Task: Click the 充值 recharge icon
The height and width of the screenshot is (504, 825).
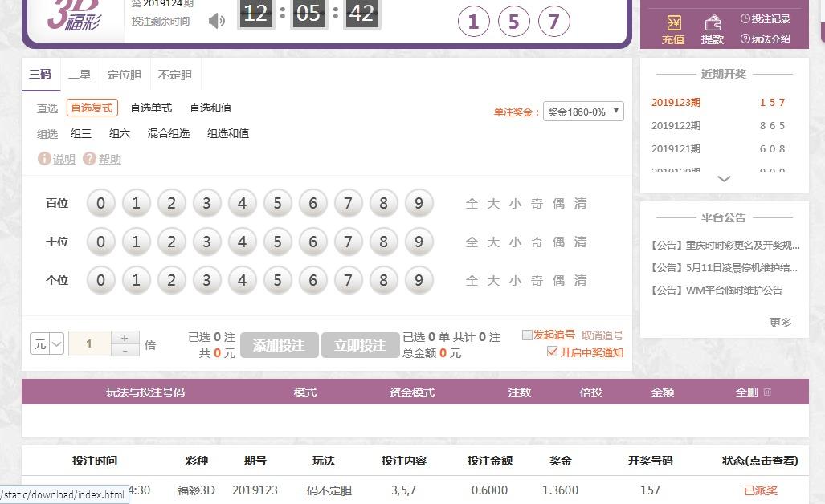Action: pyautogui.click(x=673, y=22)
